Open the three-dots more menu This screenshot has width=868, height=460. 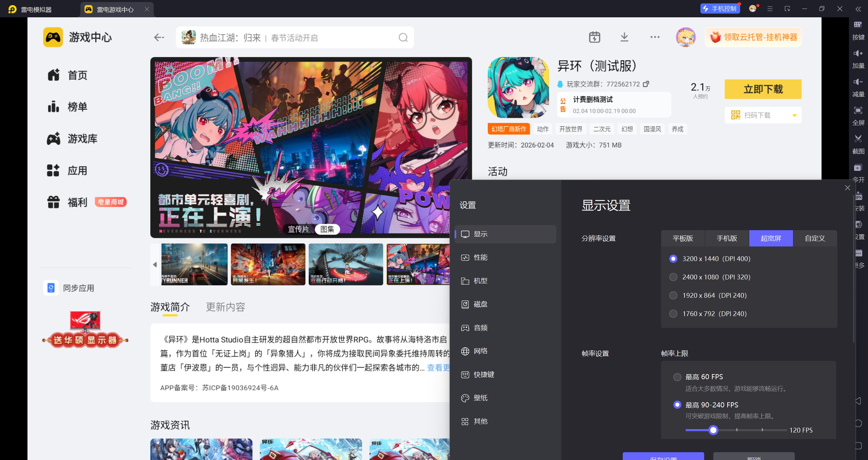(655, 37)
